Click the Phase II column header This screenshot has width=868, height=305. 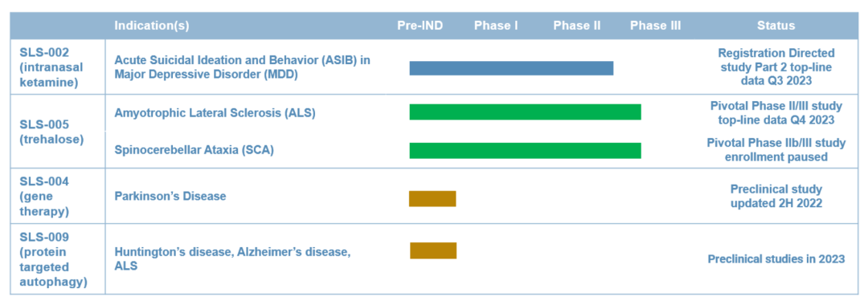[x=577, y=26]
